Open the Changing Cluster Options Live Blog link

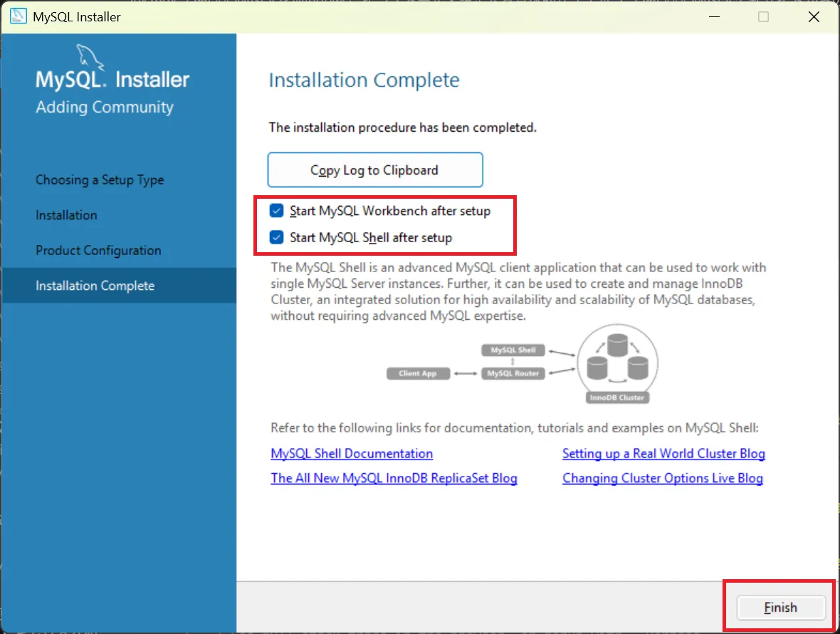(663, 478)
